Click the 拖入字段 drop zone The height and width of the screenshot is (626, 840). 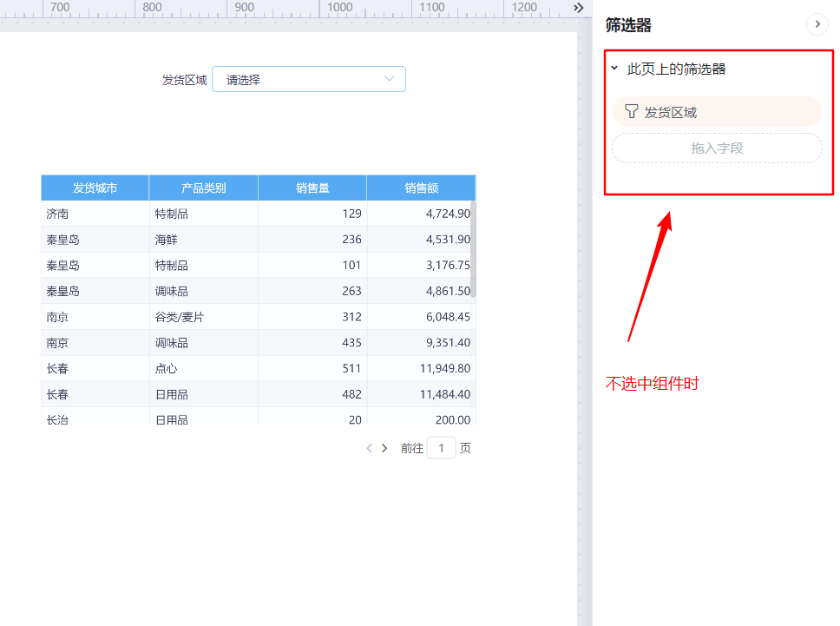(x=717, y=148)
